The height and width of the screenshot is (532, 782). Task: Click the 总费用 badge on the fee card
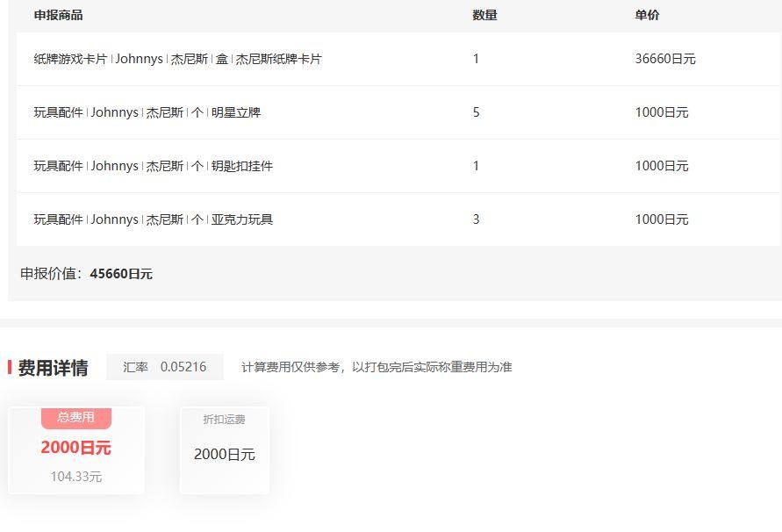(x=75, y=419)
